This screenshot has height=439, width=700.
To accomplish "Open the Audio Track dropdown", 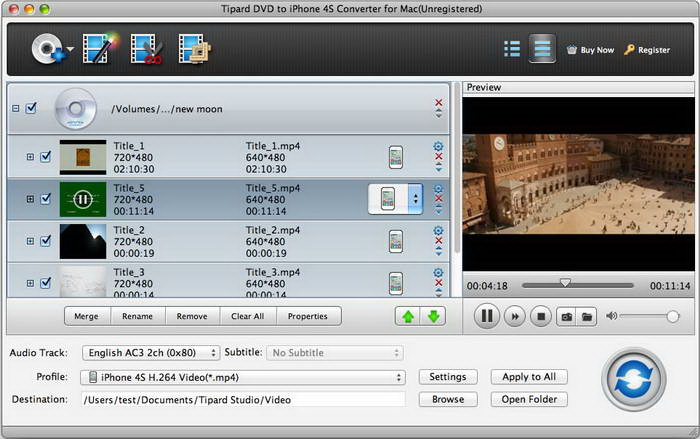I will [153, 353].
